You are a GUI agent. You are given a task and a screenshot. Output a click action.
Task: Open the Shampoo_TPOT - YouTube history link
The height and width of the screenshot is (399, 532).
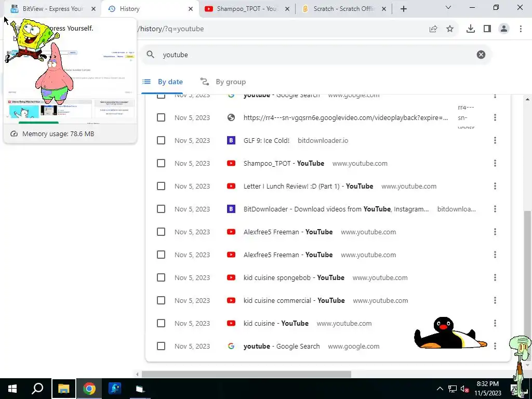(284, 163)
